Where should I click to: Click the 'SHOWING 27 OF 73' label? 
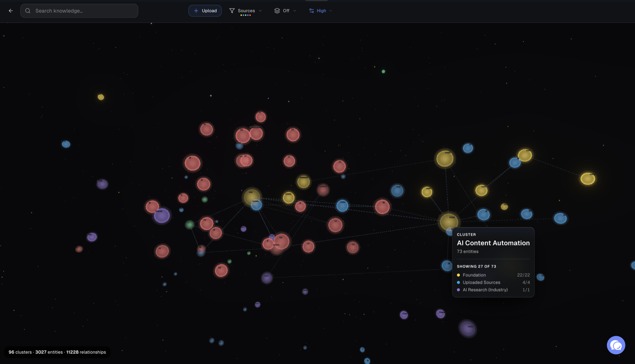pyautogui.click(x=476, y=266)
